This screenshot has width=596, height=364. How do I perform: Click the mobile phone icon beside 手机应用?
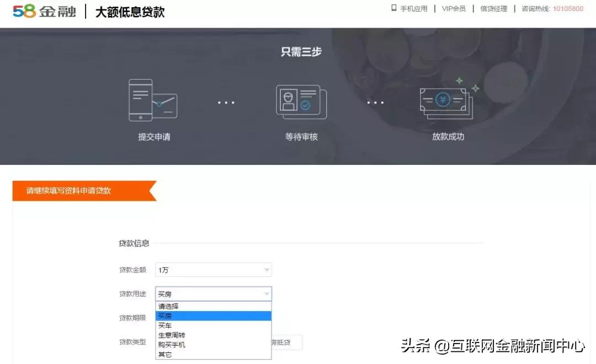pyautogui.click(x=393, y=8)
